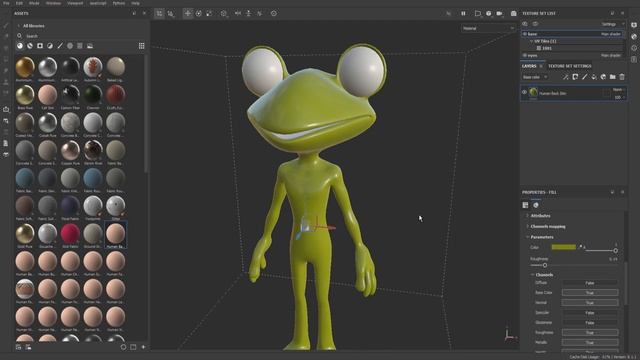The image size is (640, 360).
Task: Select the smart materials filter icon
Action: click(30, 46)
